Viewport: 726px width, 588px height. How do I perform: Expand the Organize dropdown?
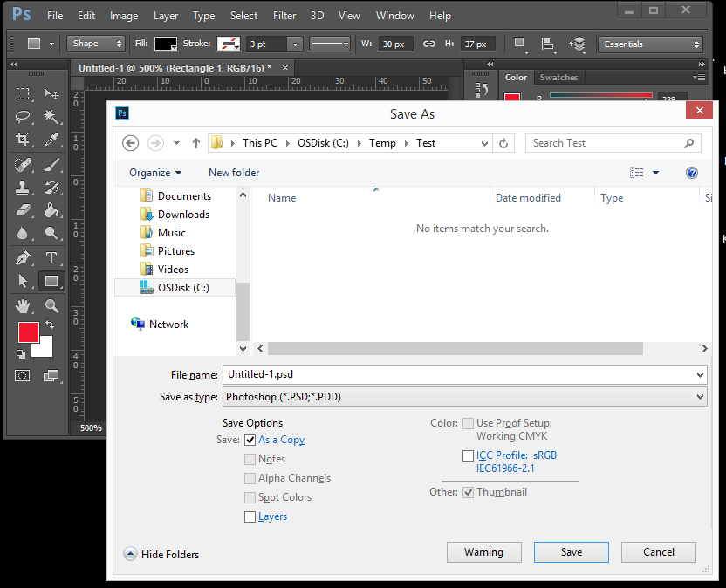tap(154, 172)
